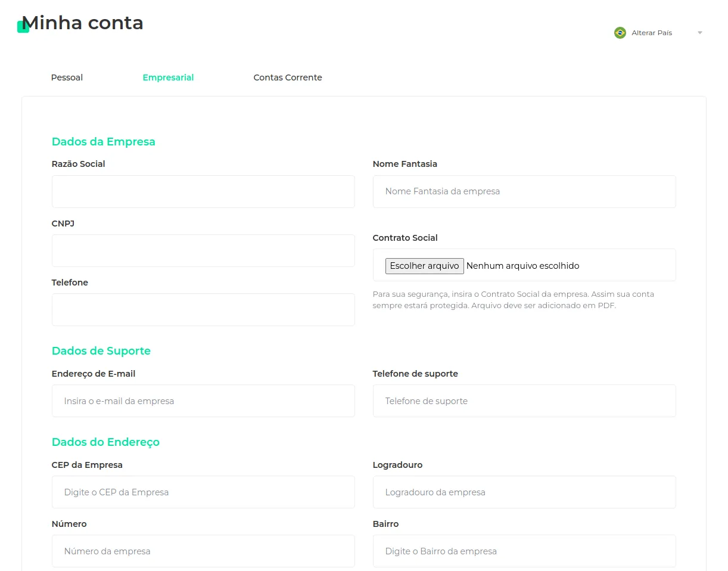Click the green logo square beside Minha conta

click(23, 27)
